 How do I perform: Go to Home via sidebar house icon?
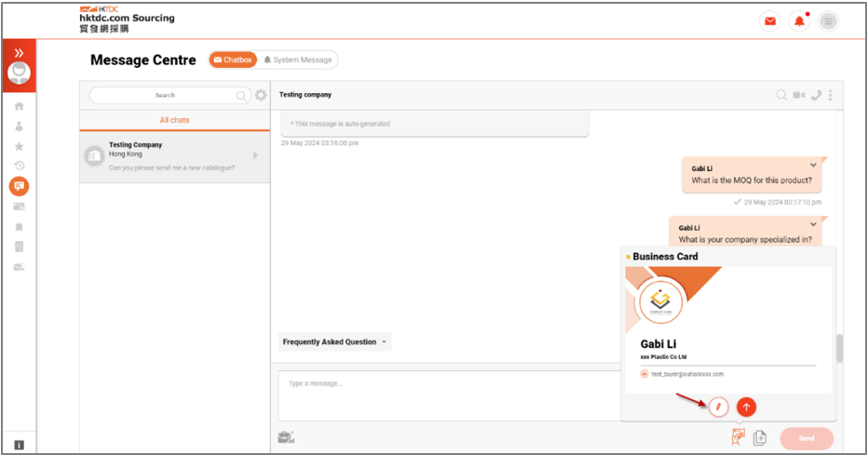click(19, 106)
